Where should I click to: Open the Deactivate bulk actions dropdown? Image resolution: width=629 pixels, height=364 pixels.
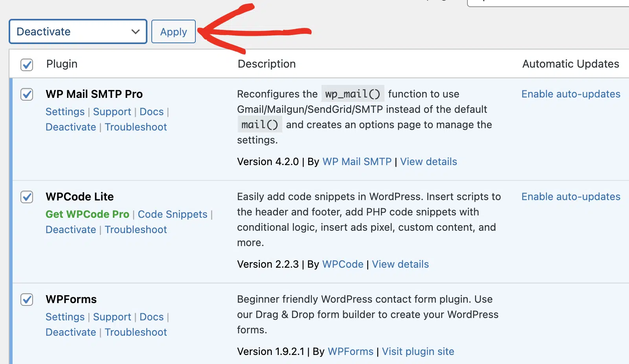78,31
